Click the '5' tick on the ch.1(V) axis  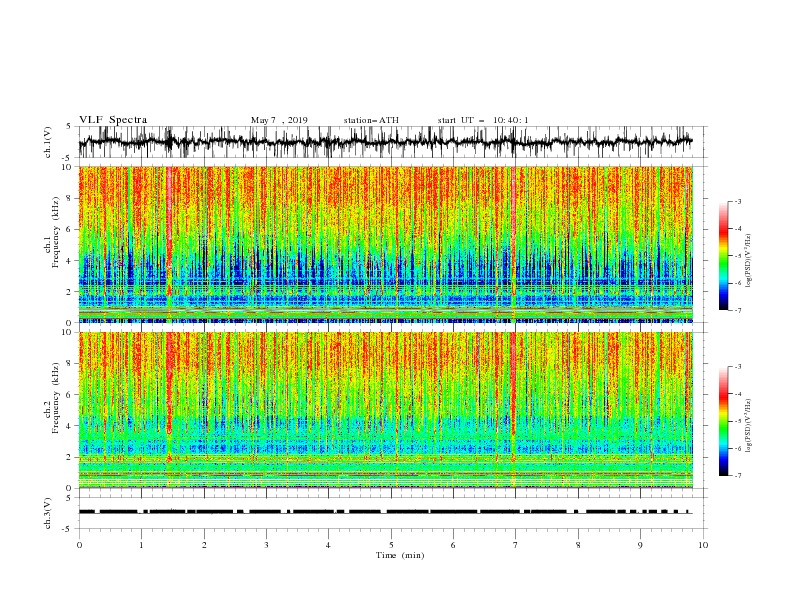(69, 126)
